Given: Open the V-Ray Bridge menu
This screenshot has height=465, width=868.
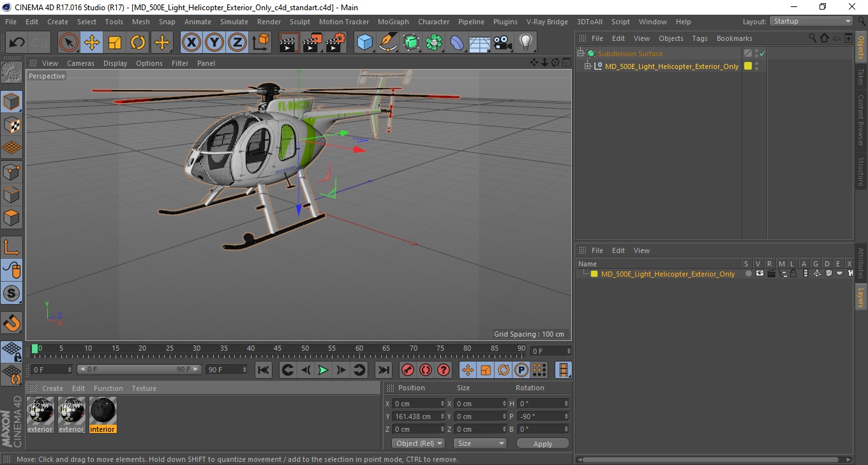Looking at the screenshot, I should click(547, 22).
